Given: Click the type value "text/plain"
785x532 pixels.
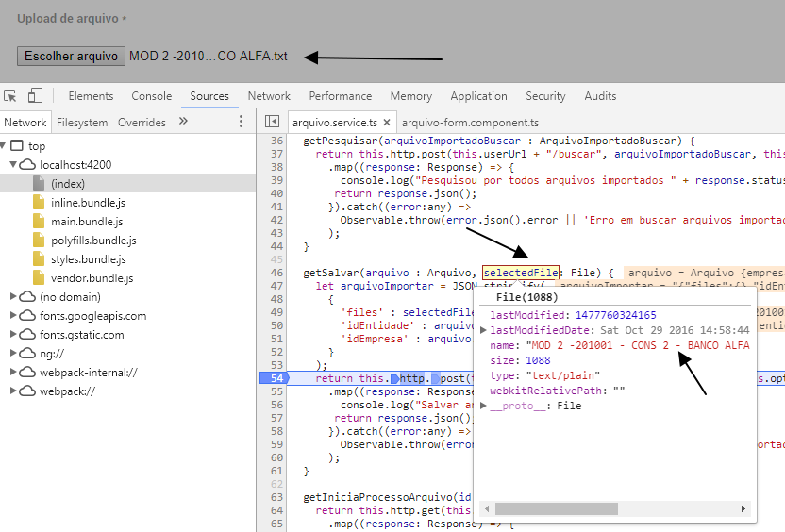Looking at the screenshot, I should (562, 375).
